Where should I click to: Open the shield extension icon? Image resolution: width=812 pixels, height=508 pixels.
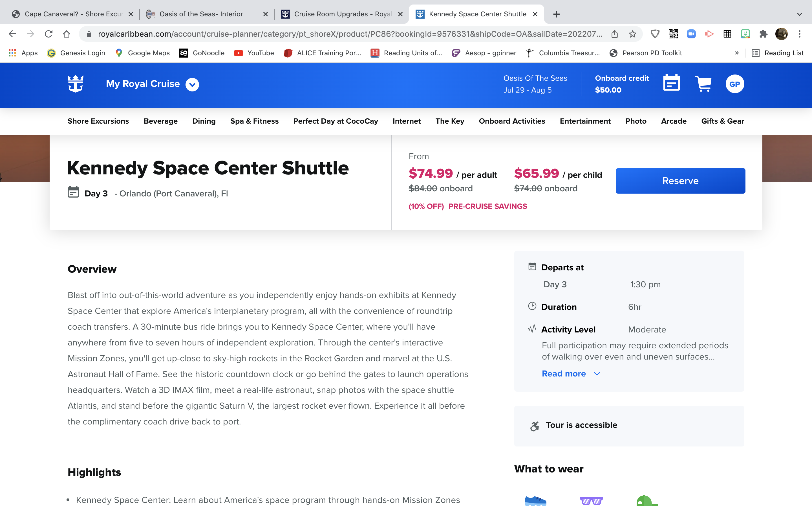[x=655, y=34]
